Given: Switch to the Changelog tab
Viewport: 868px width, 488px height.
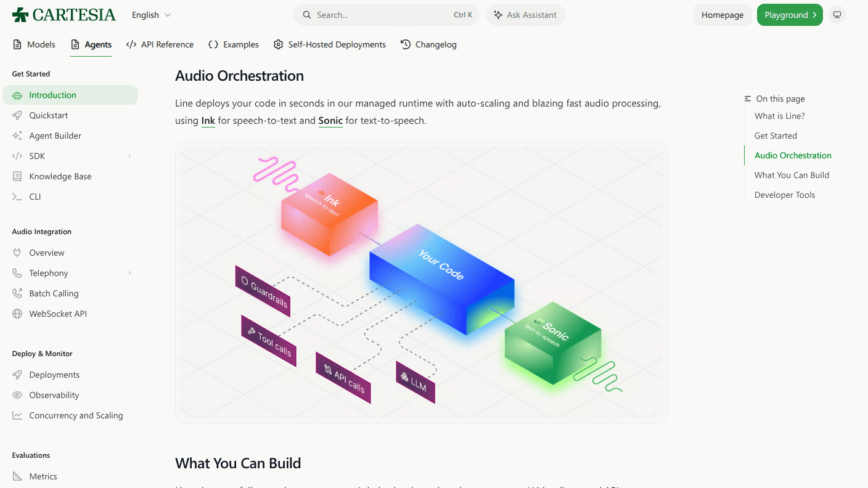Looking at the screenshot, I should (428, 44).
